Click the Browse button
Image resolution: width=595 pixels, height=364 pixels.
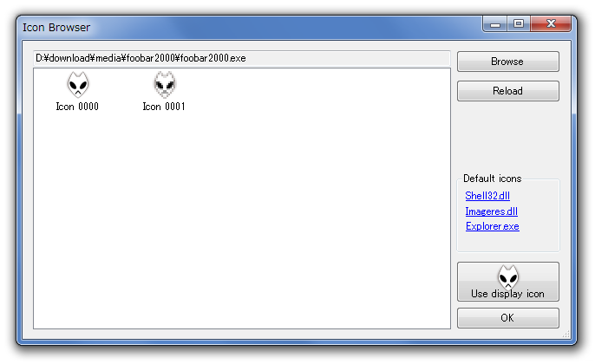507,62
